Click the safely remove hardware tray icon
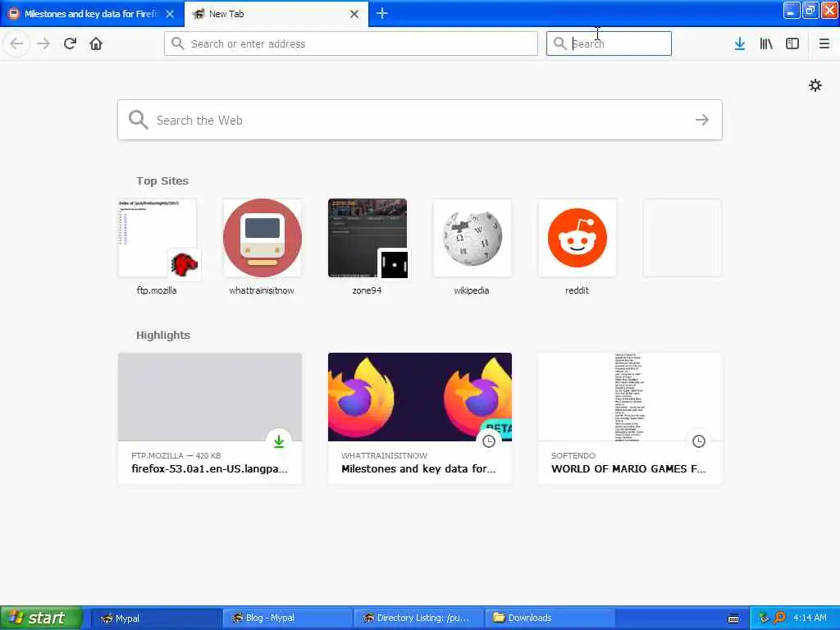Image resolution: width=840 pixels, height=630 pixels. point(764,618)
